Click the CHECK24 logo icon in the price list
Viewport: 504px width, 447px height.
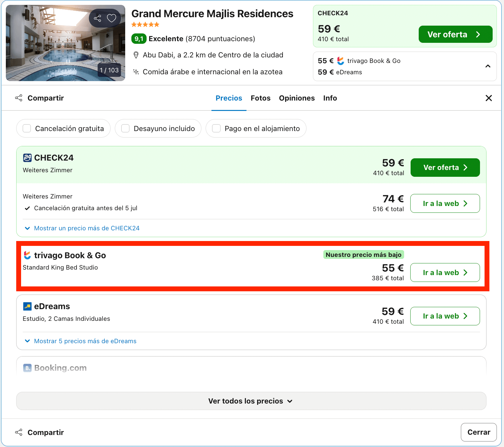tap(27, 158)
